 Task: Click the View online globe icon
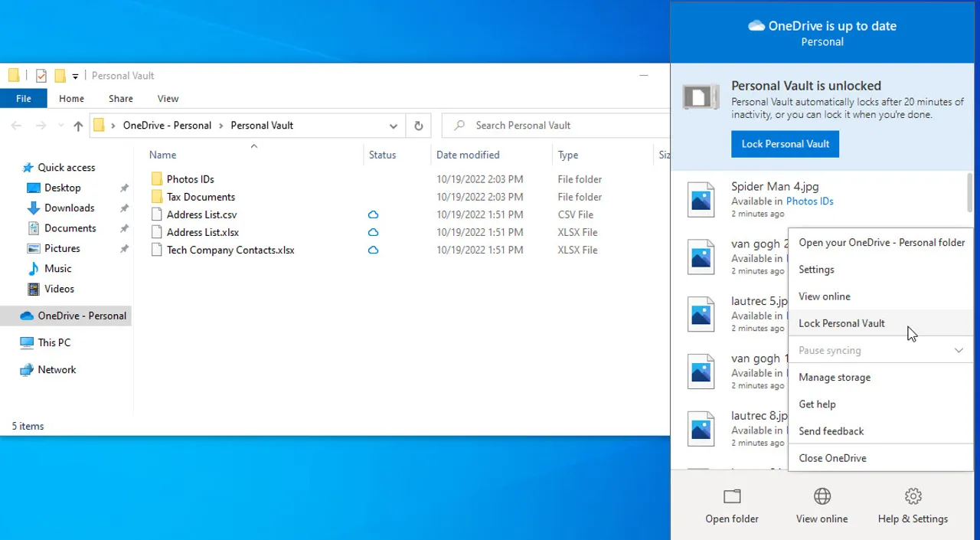point(822,496)
